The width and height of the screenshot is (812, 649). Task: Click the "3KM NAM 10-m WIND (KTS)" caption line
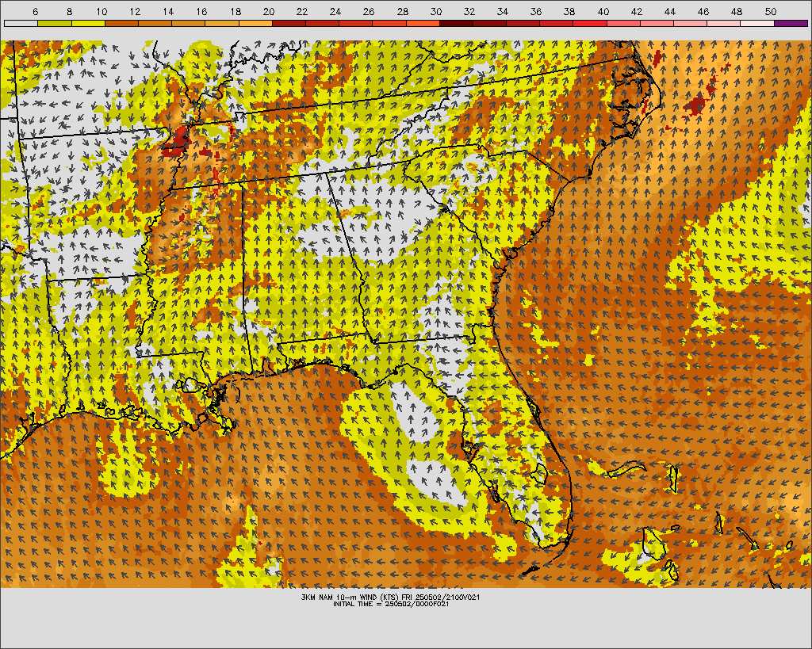(390, 597)
